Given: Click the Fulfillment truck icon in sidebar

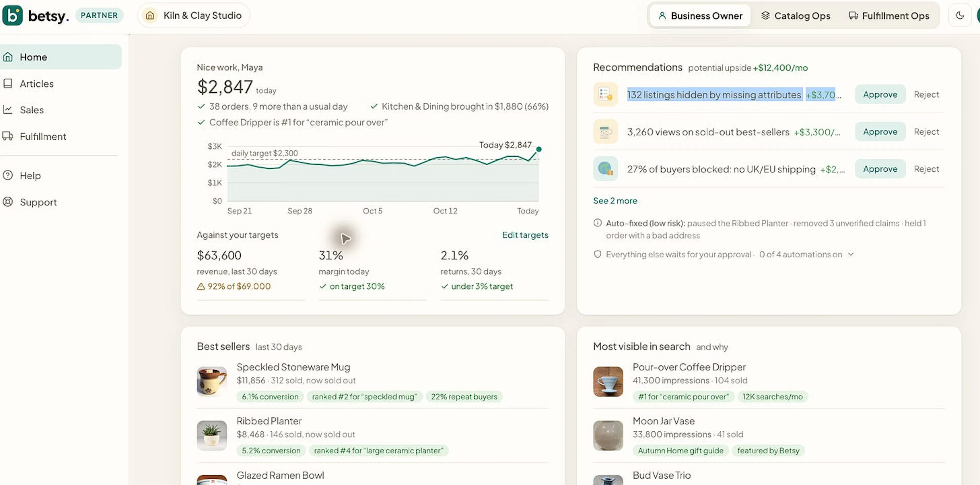Looking at the screenshot, I should [8, 136].
